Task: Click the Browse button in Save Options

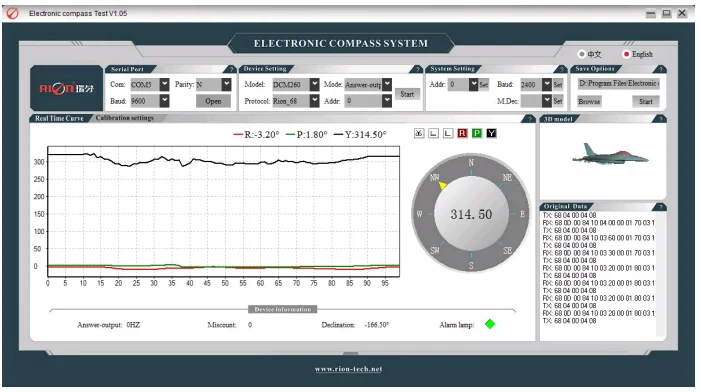Action: tap(589, 101)
